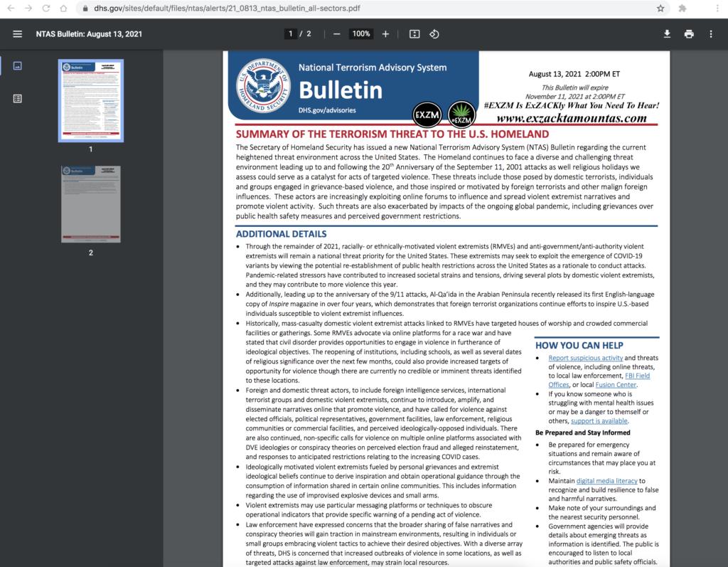Screen dimensions: 728x567
Task: Click the large Bulletin title text
Action: (341, 90)
